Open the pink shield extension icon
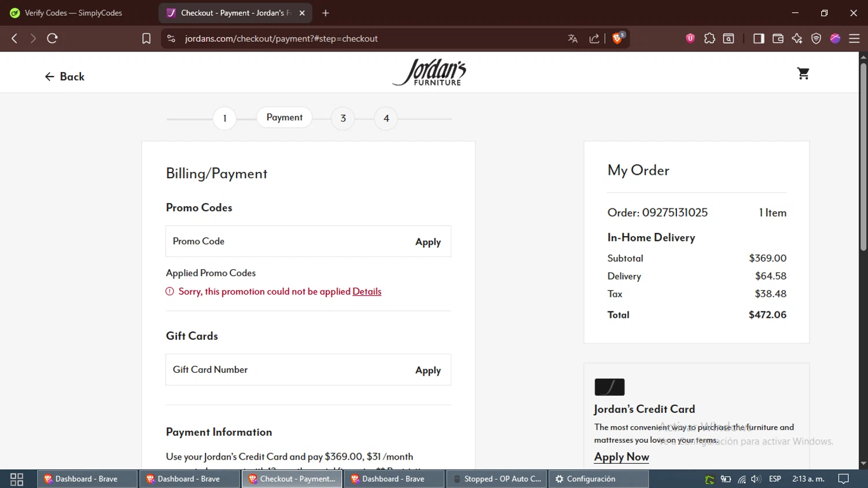The height and width of the screenshot is (488, 868). 690,38
